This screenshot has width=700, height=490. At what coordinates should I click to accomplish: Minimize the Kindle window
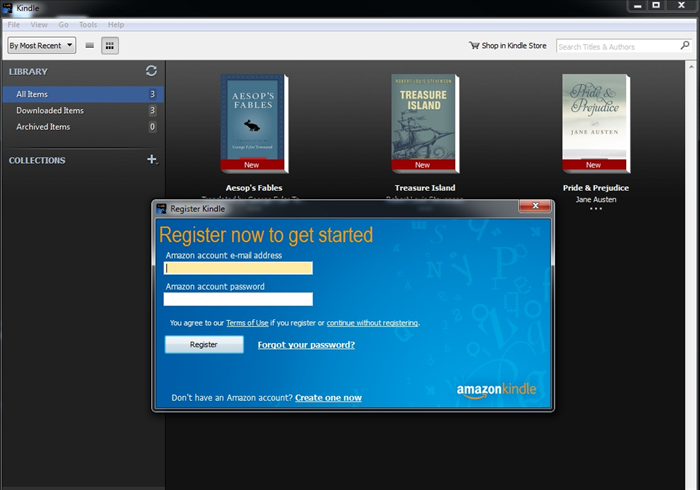click(638, 5)
